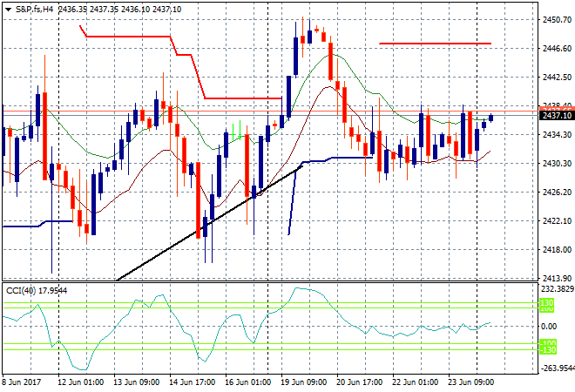Click the 2430.30 price axis label
The height and width of the screenshot is (392, 575).
pyautogui.click(x=557, y=163)
